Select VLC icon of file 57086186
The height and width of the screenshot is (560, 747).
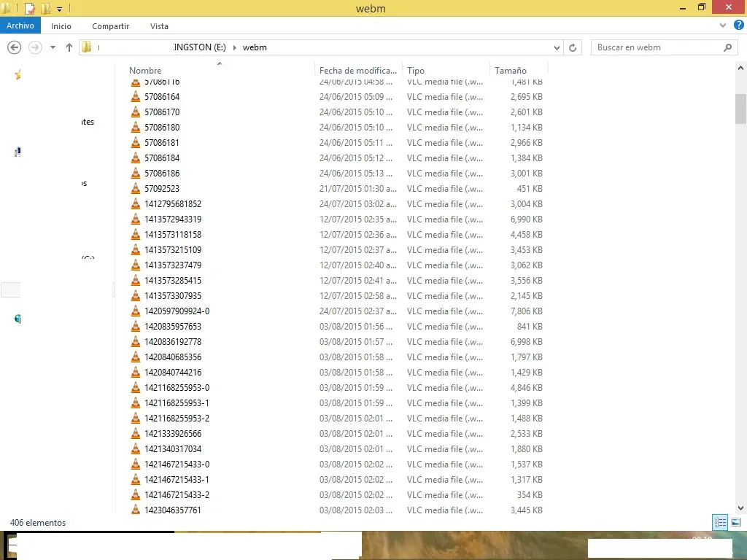[x=136, y=173]
